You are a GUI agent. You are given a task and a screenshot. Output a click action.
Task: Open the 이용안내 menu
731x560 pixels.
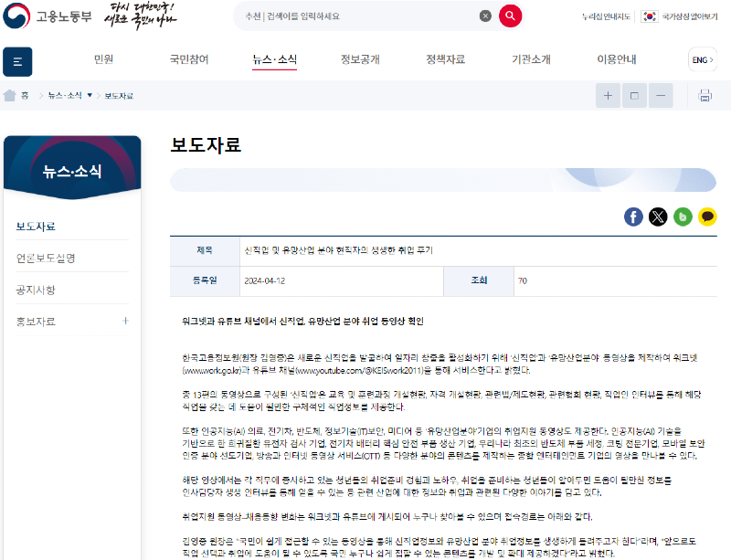click(616, 59)
